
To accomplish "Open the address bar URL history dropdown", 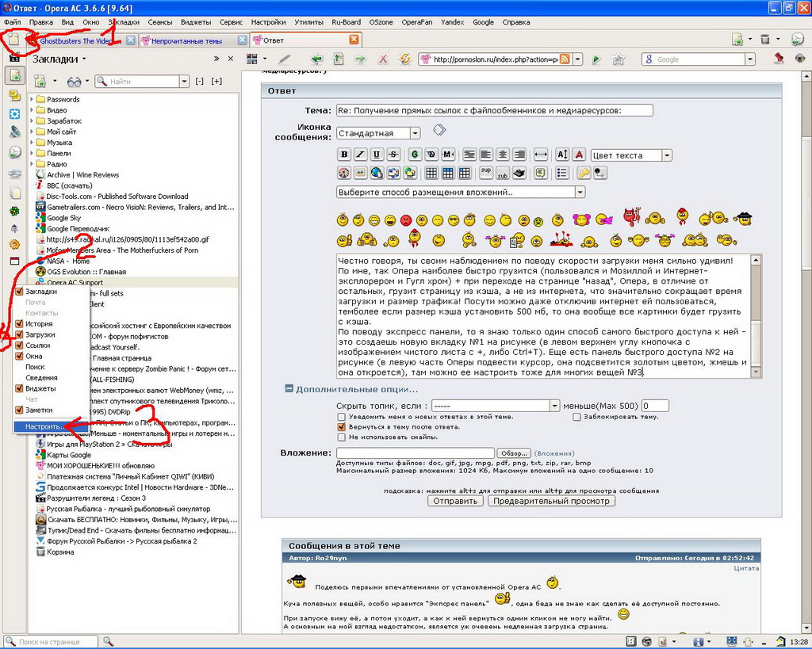I will 578,59.
